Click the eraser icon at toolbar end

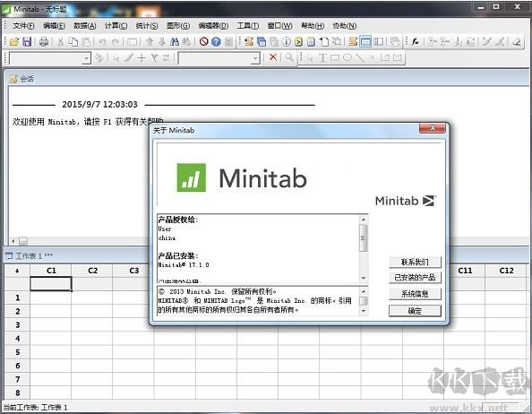click(x=517, y=42)
